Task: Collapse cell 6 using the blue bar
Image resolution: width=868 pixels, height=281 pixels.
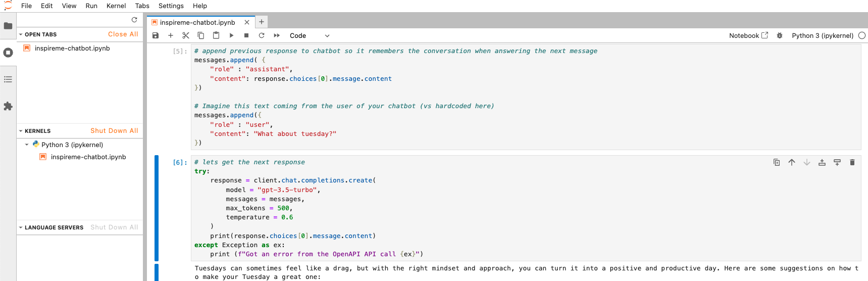Action: [157, 208]
